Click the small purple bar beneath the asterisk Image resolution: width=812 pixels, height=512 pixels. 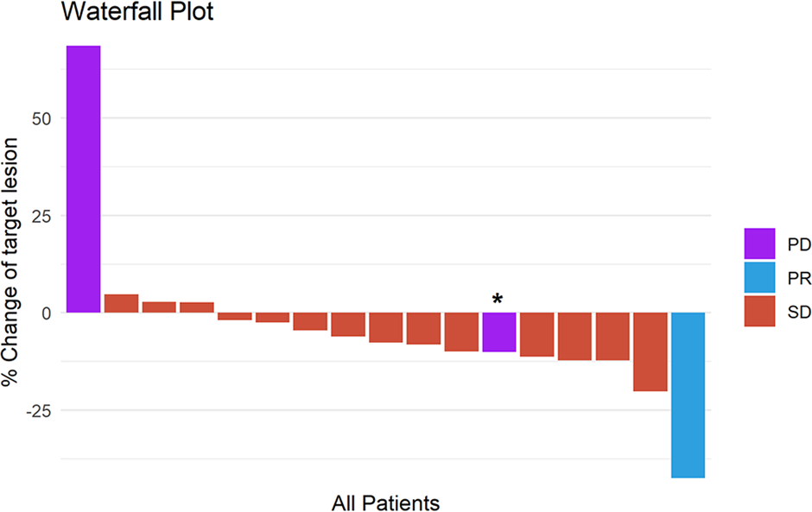499,332
